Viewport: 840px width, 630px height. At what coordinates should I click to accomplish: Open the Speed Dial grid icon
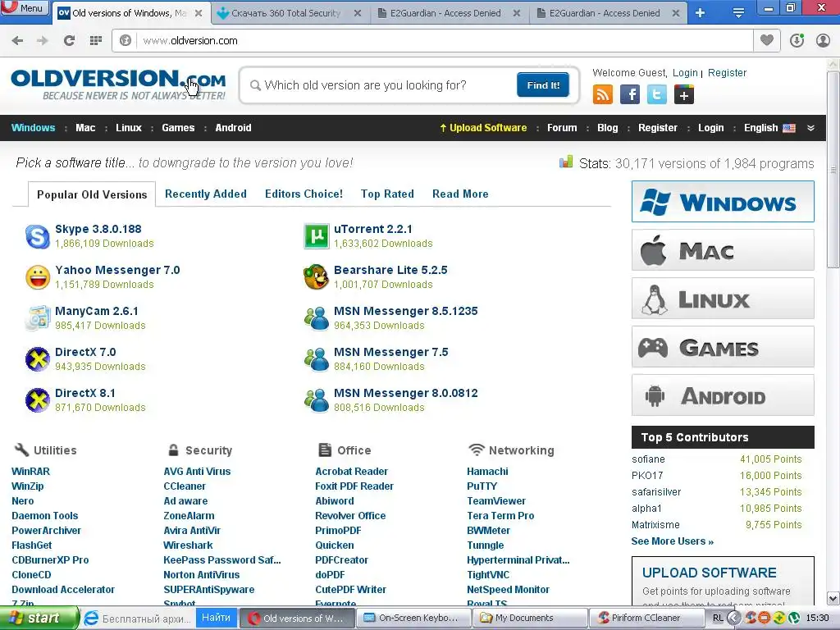coord(96,41)
